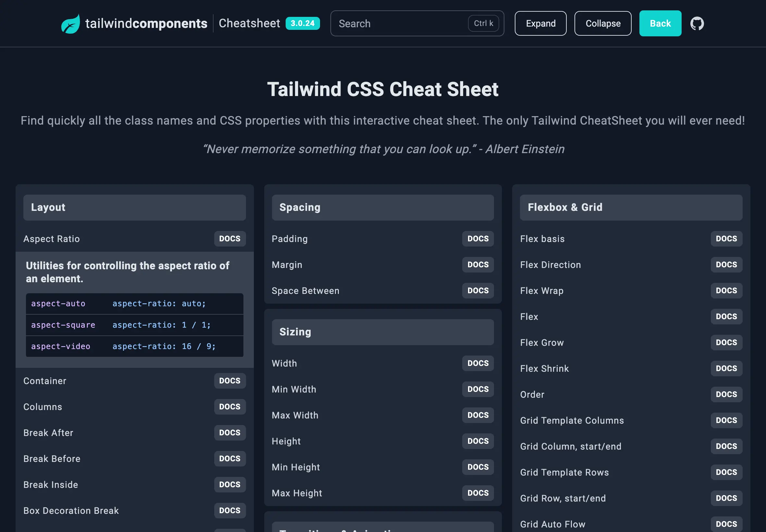The image size is (766, 532).
Task: Click the tailwindcomponents leaf logo
Action: (x=70, y=23)
